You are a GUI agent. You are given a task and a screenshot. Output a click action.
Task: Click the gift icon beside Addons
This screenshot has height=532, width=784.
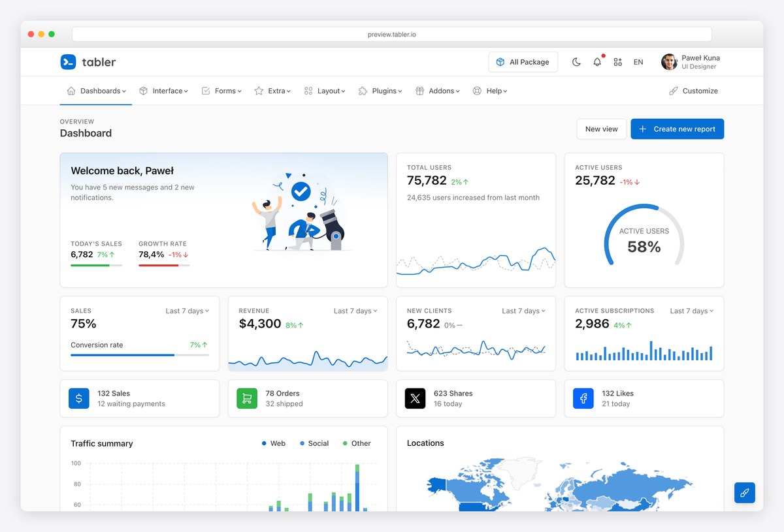tap(419, 91)
